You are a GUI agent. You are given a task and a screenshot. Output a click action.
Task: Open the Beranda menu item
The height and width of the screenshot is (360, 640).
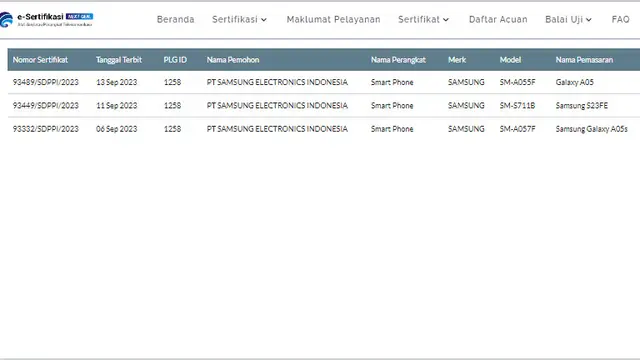(x=176, y=20)
